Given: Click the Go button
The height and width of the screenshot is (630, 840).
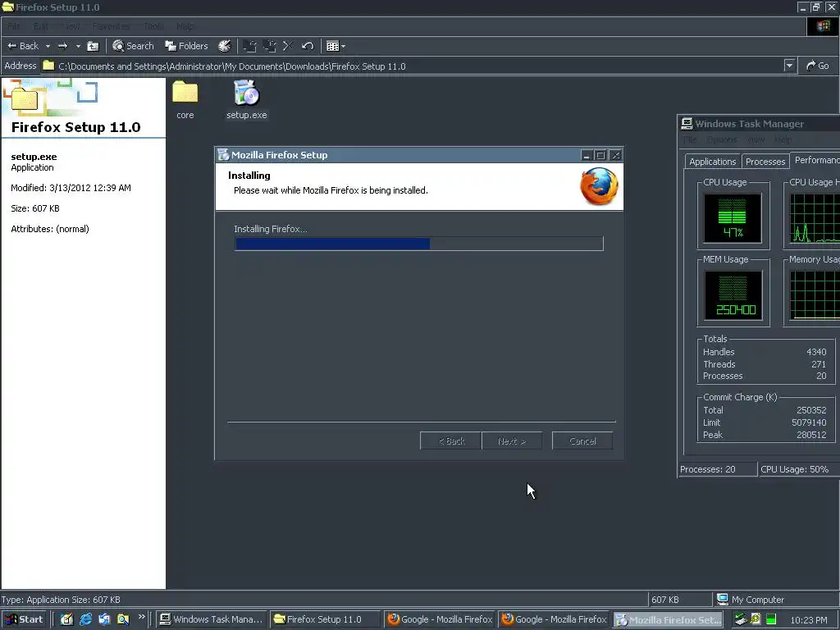Looking at the screenshot, I should (x=818, y=66).
